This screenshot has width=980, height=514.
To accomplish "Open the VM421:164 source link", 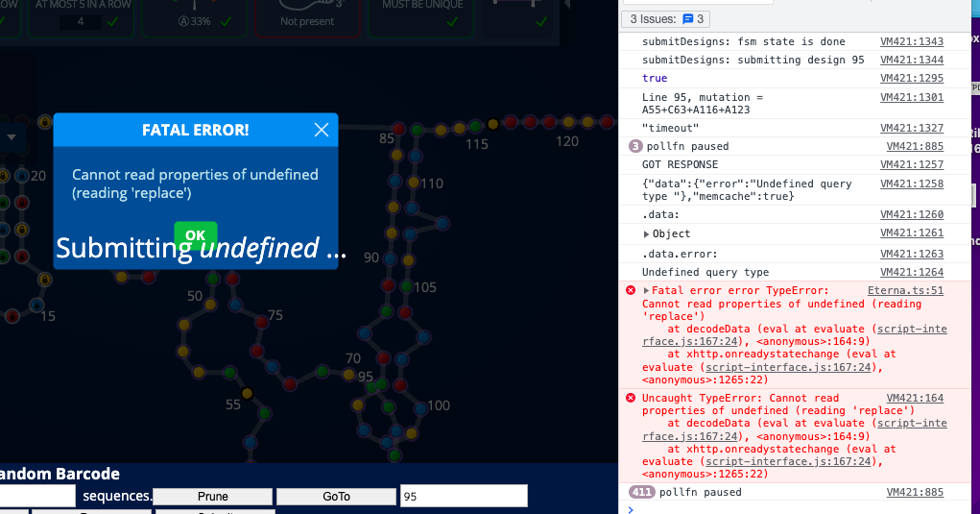I will (x=914, y=398).
